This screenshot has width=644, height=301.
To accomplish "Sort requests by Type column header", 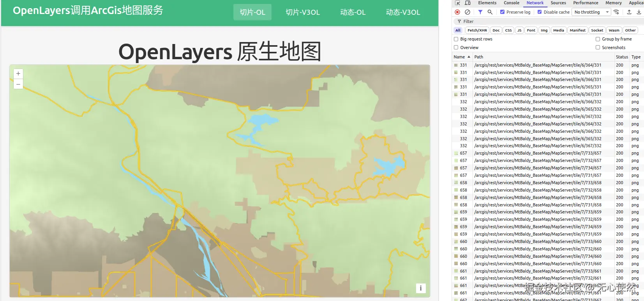I will point(637,57).
